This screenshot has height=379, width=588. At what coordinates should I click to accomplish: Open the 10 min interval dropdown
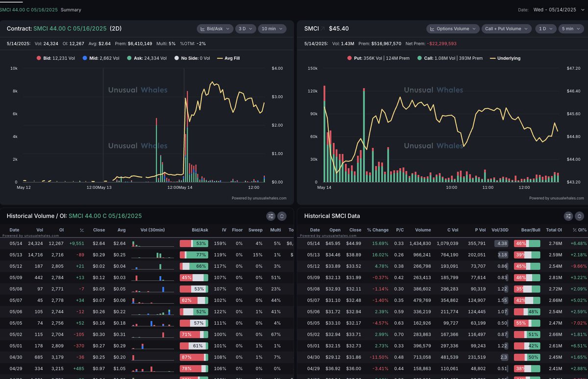pyautogui.click(x=272, y=28)
